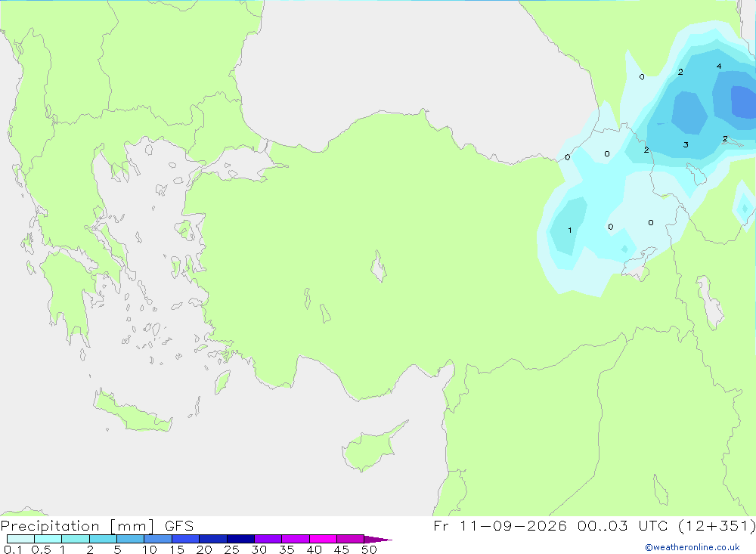Screen dimensions: 756x554
Task: Pick the 20–25 mm dark blue swatch
Action: (x=212, y=539)
